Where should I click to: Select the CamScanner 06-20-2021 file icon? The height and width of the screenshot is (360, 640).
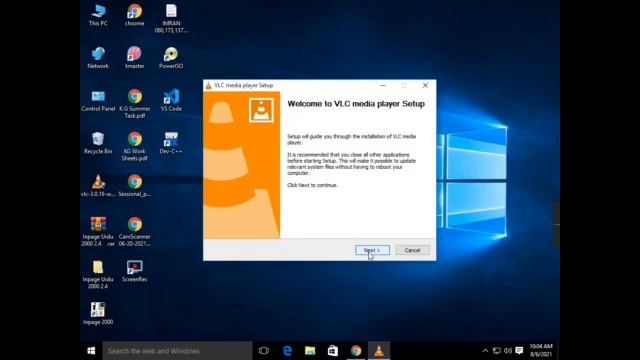coord(134,231)
